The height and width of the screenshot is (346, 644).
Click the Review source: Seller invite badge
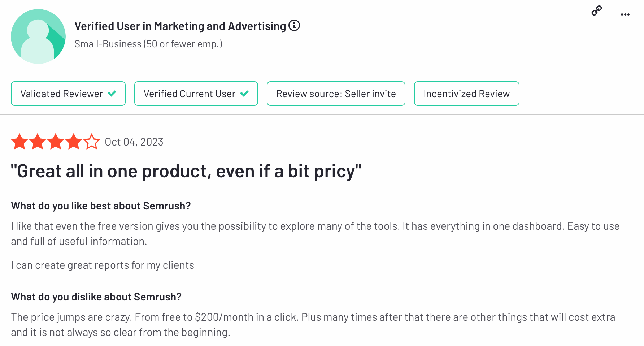click(x=336, y=94)
